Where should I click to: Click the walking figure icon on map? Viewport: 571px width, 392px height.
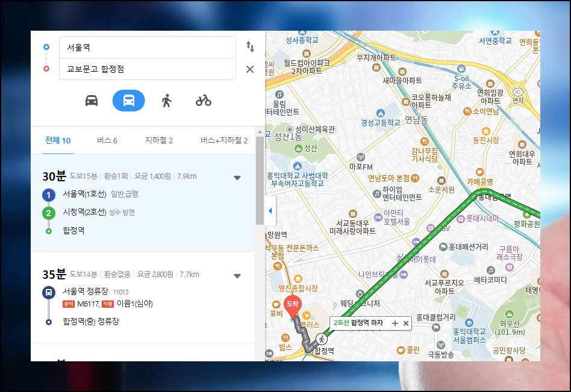coord(322,339)
